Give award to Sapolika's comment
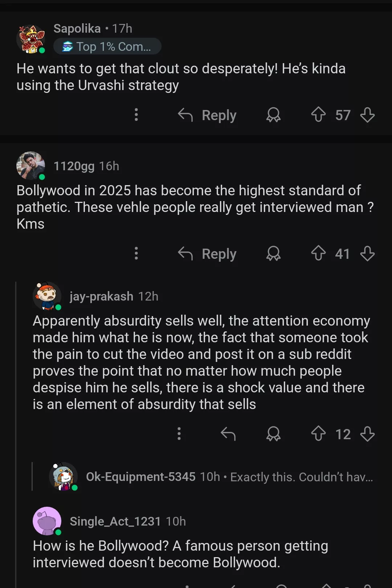Viewport: 392px width, 588px height. [273, 115]
